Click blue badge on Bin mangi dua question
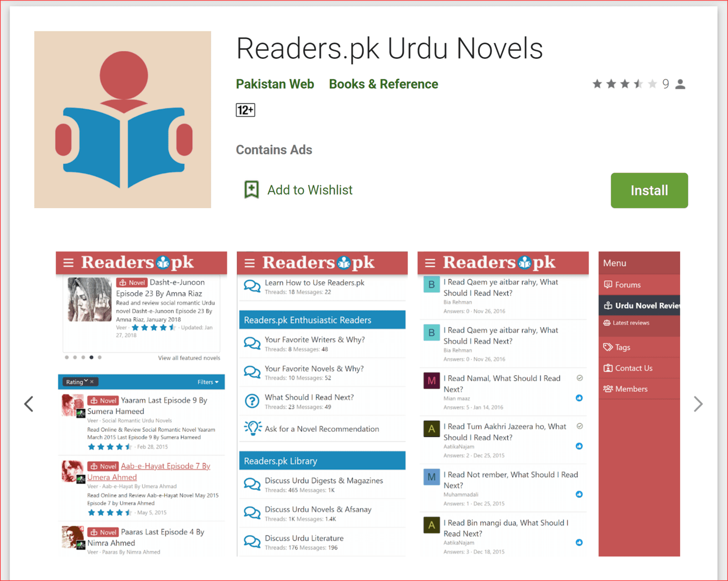Screen dimensions: 728x581 tap(579, 542)
